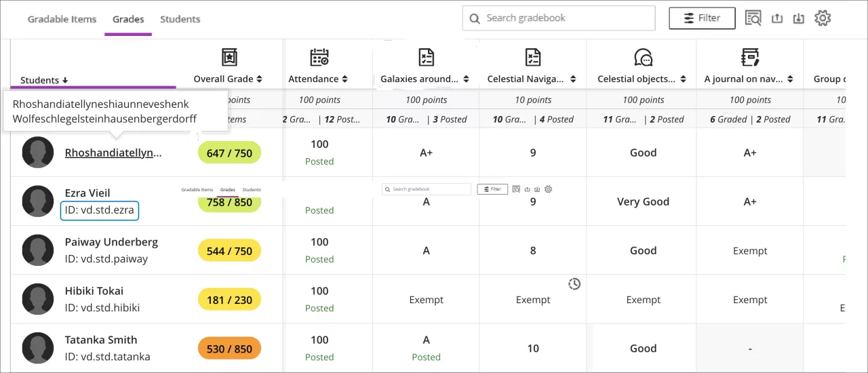Screen dimensions: 868x373
Task: Toggle sort for Celestial Navigation column
Action: click(x=574, y=79)
